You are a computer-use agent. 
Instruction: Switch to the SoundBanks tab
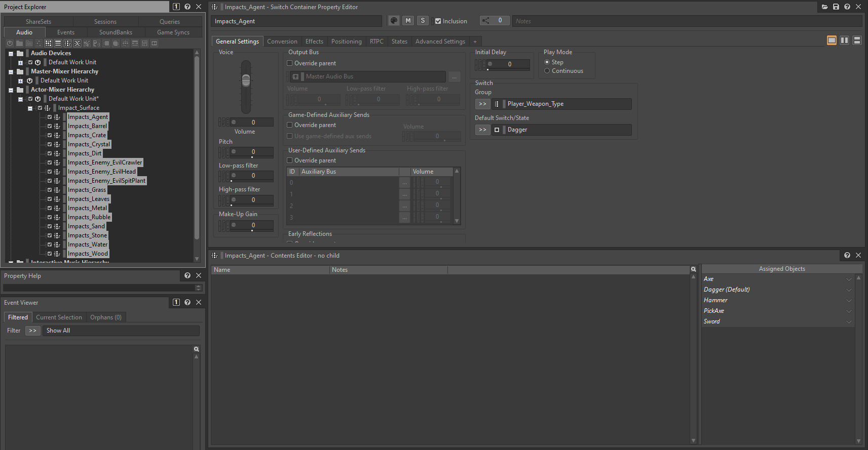tap(116, 32)
